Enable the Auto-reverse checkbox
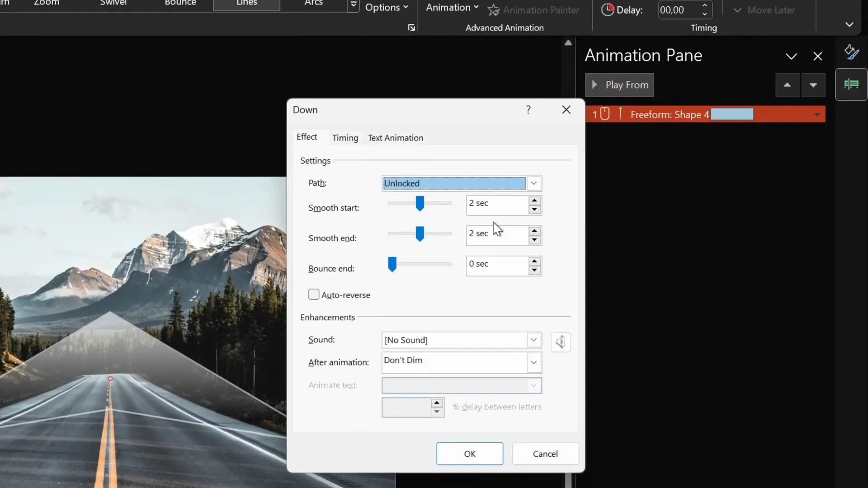 click(314, 295)
